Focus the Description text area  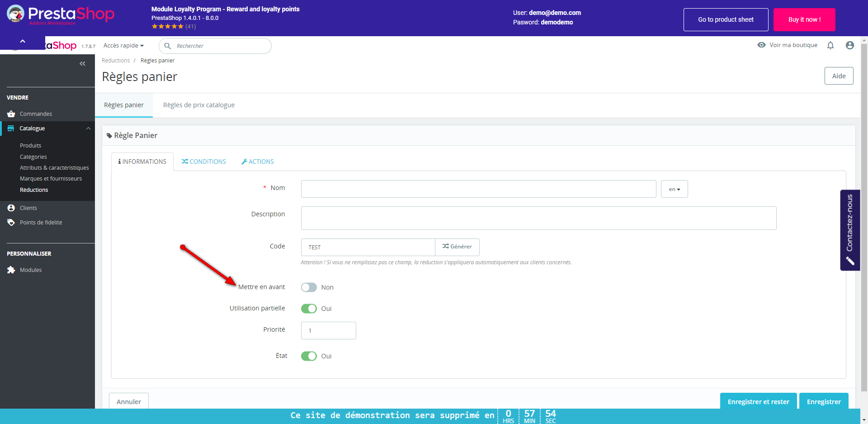tap(539, 218)
